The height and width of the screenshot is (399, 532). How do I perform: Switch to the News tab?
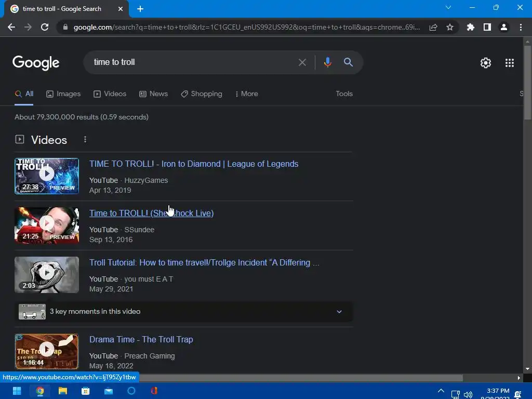pos(154,94)
